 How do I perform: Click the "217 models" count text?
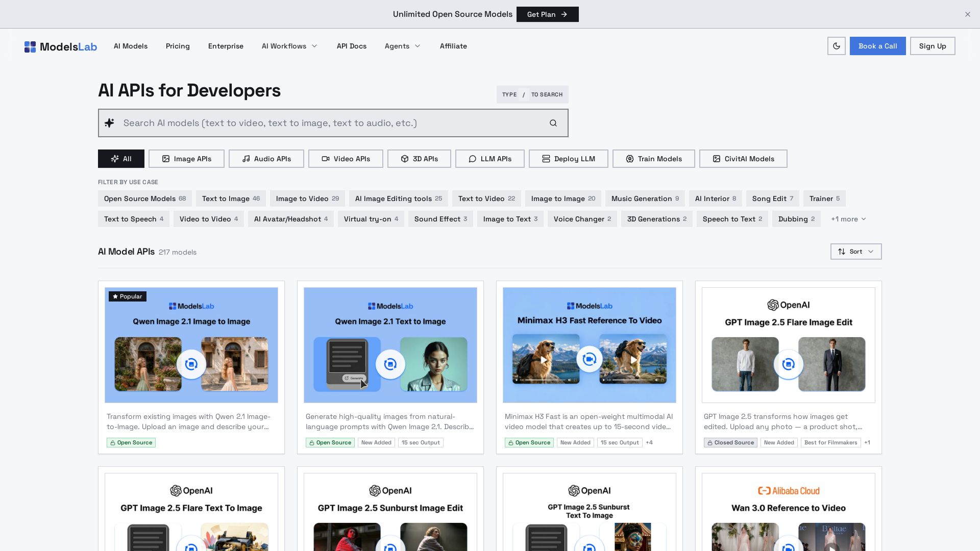click(178, 252)
